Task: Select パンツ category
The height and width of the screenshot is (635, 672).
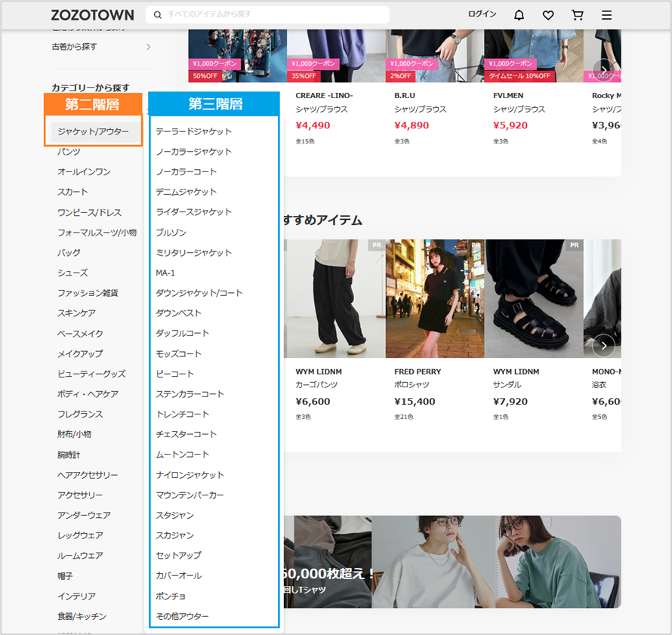Action: [x=69, y=152]
